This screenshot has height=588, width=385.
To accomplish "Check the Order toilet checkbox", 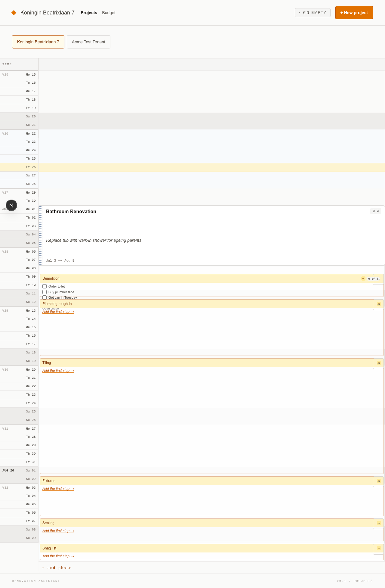I will [45, 286].
